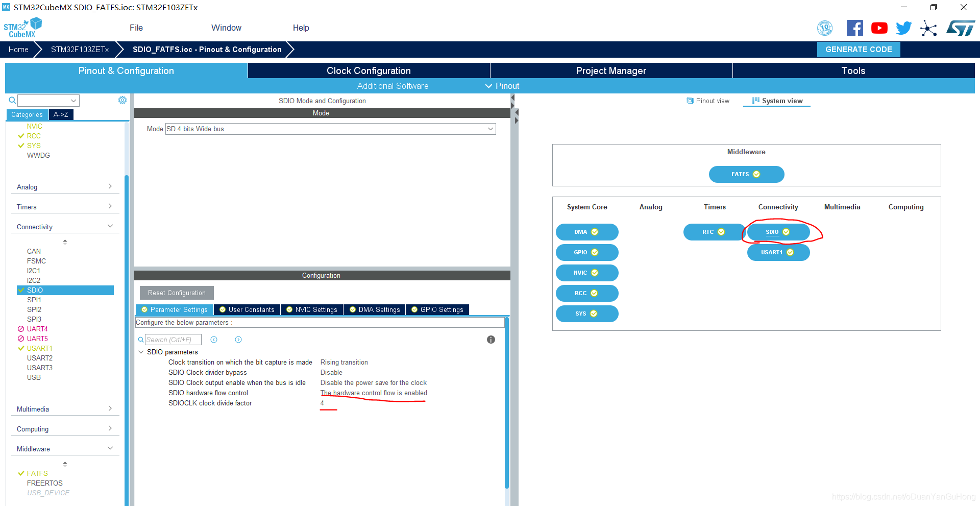
Task: Open RCC button in System Core
Action: click(587, 293)
